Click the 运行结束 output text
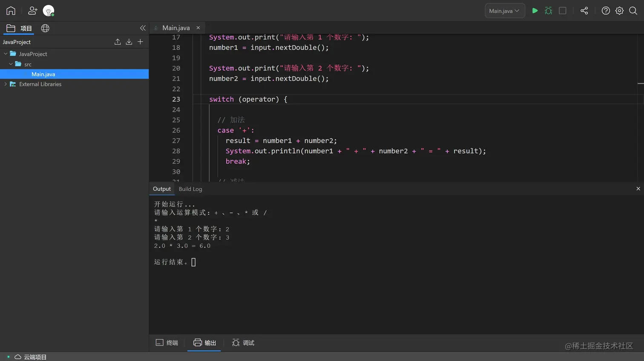 (171, 262)
